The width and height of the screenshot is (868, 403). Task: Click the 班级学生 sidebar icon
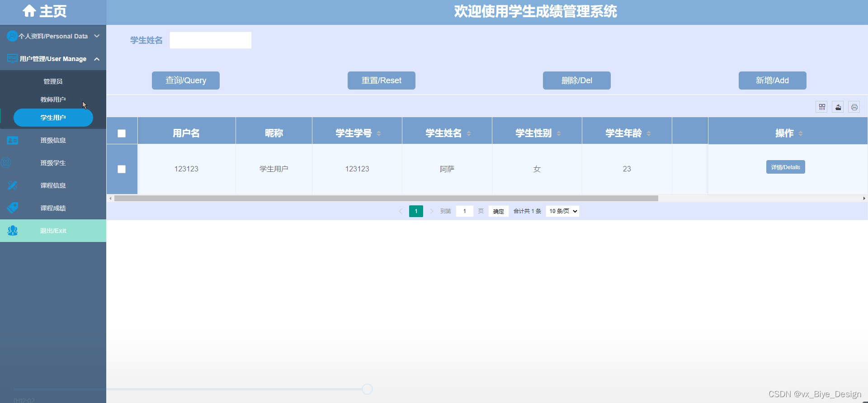click(6, 163)
